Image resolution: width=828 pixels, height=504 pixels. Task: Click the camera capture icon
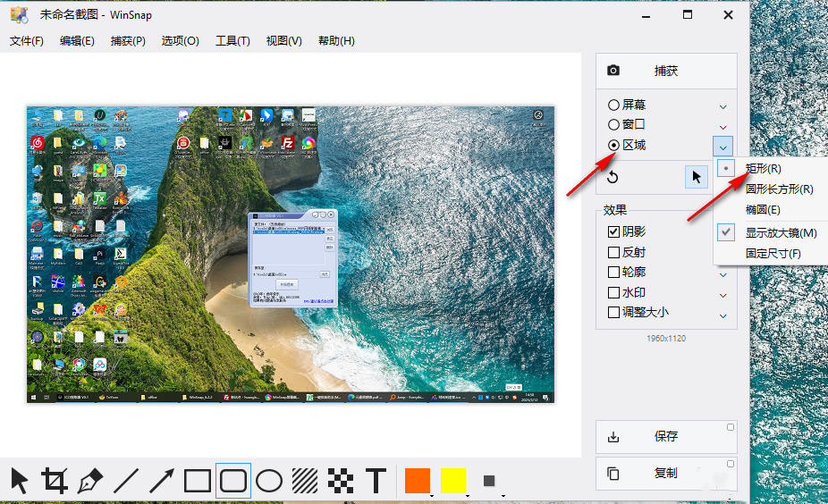coord(613,71)
